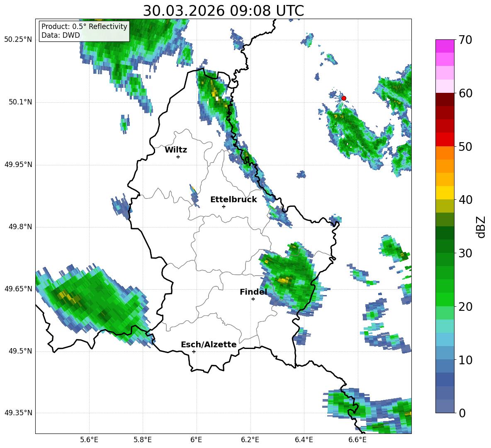
Task: Click the Findel station cross marker
Action: [x=253, y=299]
